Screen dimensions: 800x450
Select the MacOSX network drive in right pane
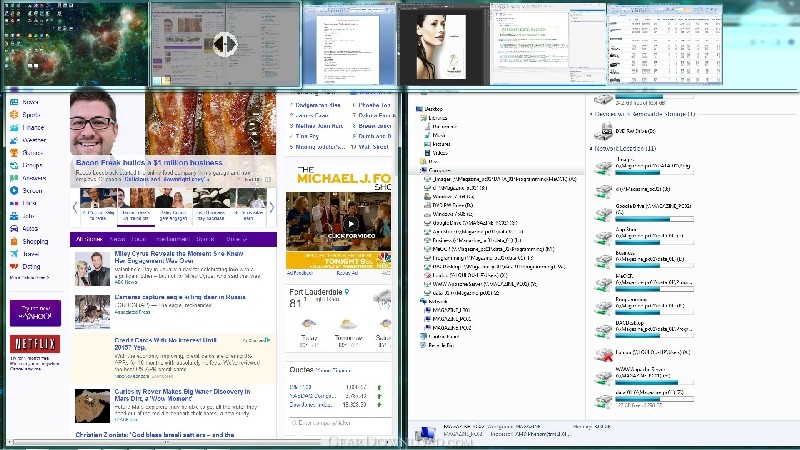603,284
